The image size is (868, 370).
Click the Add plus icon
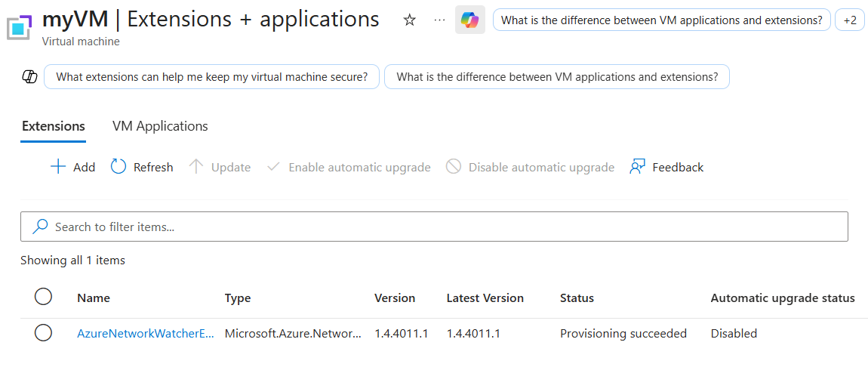coord(58,167)
